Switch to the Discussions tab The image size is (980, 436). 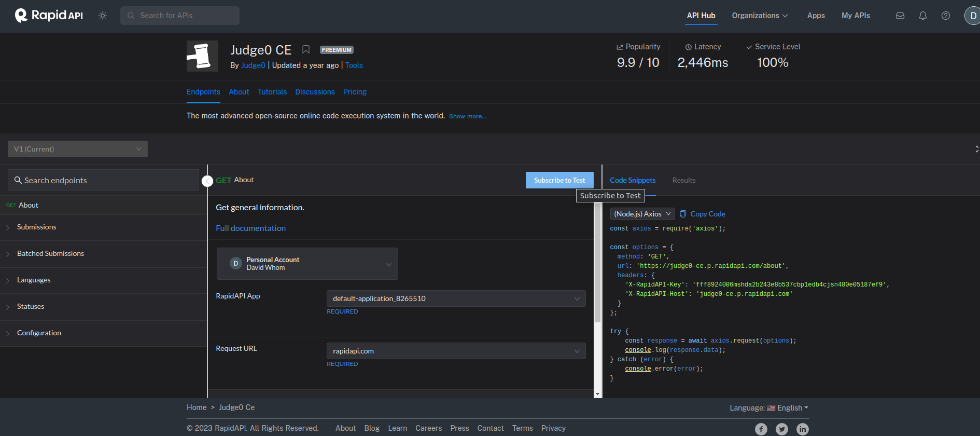[315, 92]
